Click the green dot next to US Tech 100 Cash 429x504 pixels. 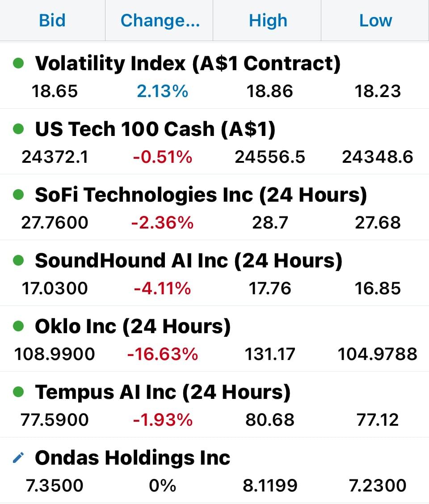pos(18,129)
